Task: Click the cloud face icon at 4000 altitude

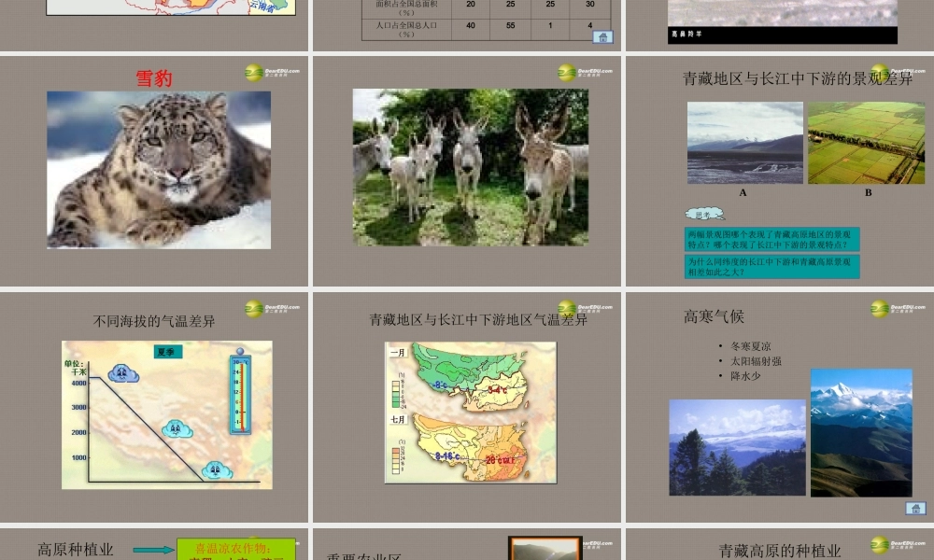Action: (123, 373)
